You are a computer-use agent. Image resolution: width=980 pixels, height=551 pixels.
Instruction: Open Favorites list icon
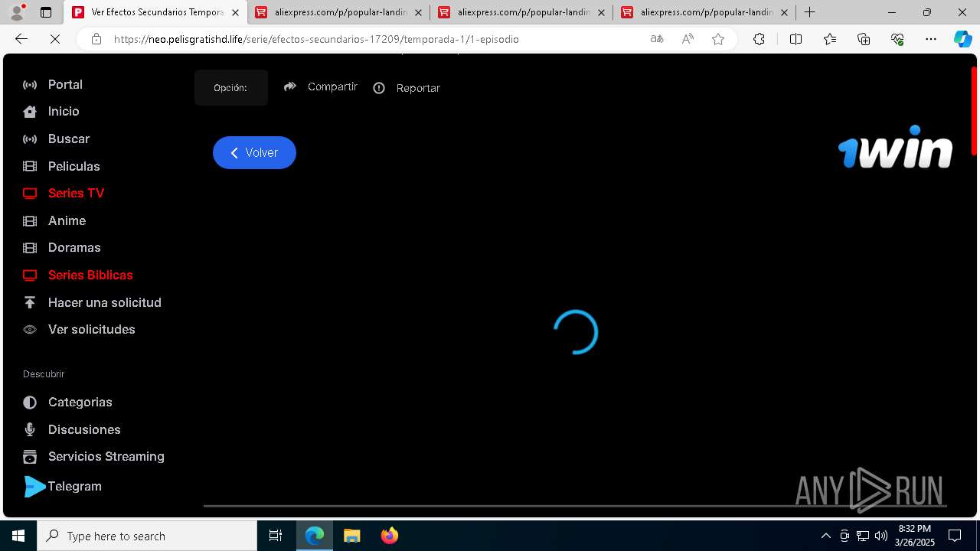point(830,39)
